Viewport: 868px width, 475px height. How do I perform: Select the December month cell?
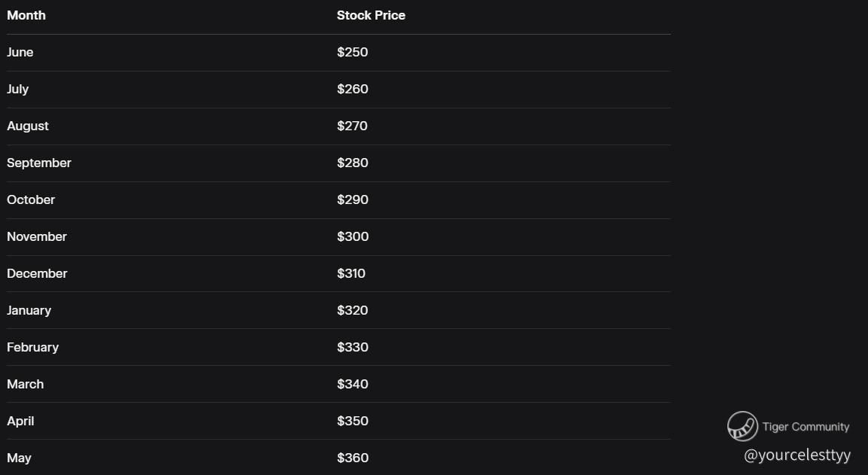pyautogui.click(x=37, y=273)
